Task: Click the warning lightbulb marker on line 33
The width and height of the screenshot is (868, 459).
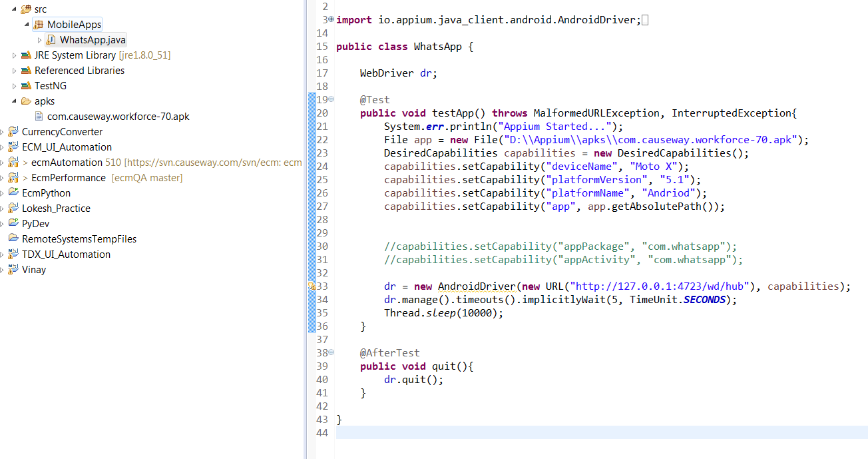Action: [312, 286]
